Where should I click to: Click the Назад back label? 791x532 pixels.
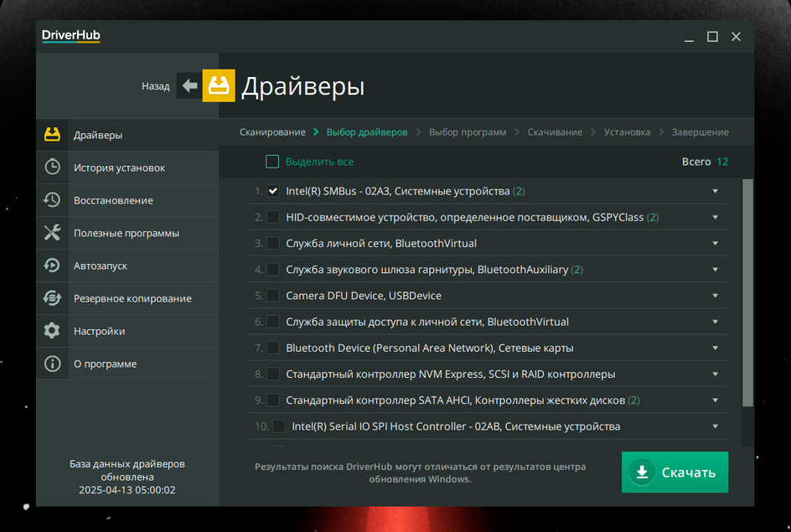click(x=155, y=86)
